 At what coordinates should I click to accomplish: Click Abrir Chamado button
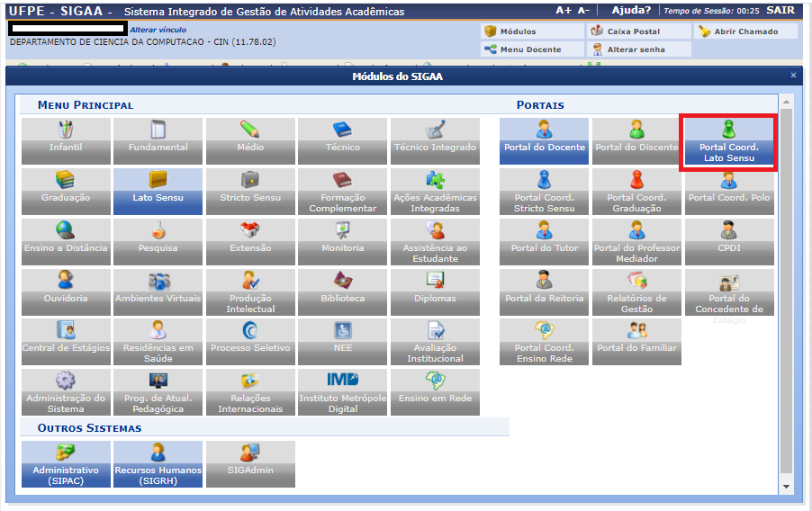[x=744, y=31]
